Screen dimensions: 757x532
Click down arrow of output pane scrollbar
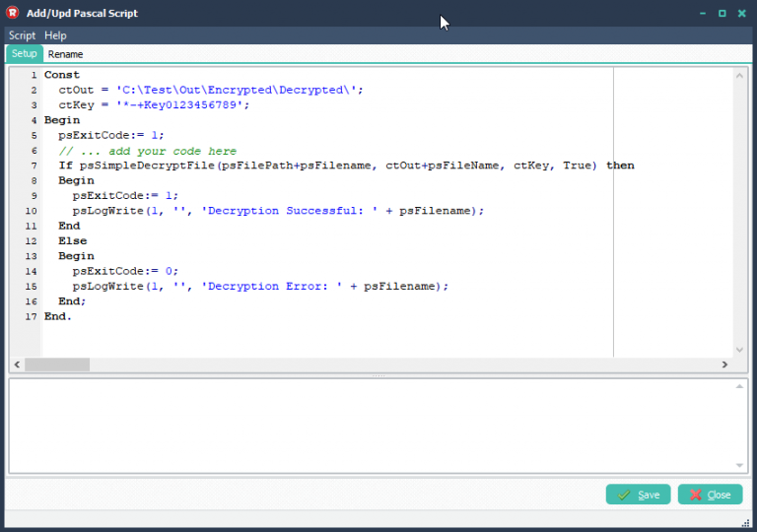click(x=740, y=465)
